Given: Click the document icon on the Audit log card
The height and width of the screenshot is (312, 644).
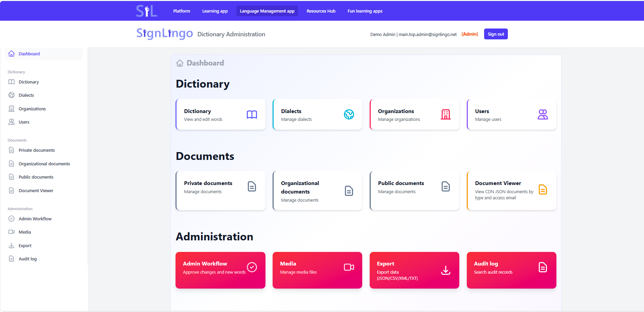Looking at the screenshot, I should (x=543, y=267).
